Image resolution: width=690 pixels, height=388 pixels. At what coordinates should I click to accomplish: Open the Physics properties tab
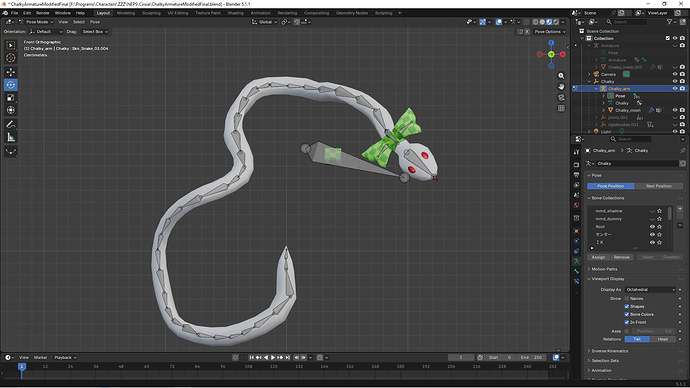point(576,241)
